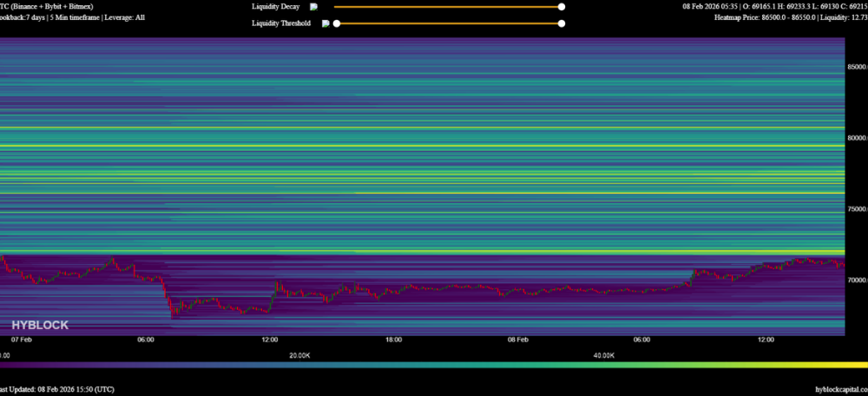Click the yellow end of the color scale bar
868x396 pixels.
[859, 365]
